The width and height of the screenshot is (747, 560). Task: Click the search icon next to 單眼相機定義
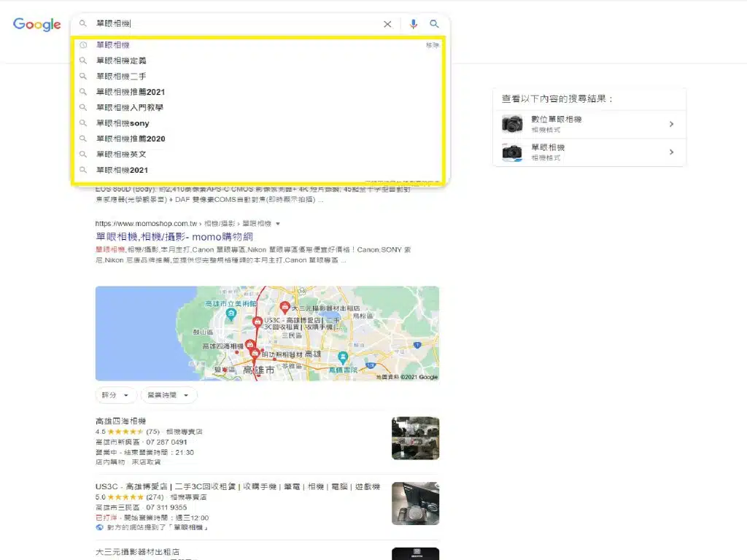tap(82, 61)
